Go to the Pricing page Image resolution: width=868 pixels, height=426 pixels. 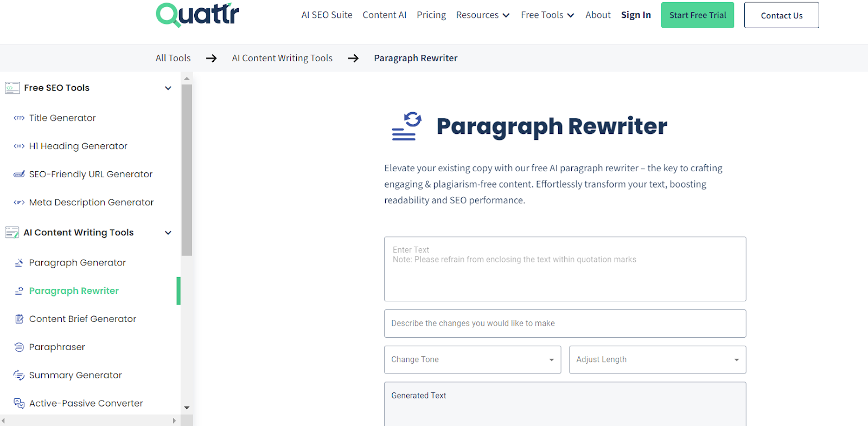coord(431,15)
